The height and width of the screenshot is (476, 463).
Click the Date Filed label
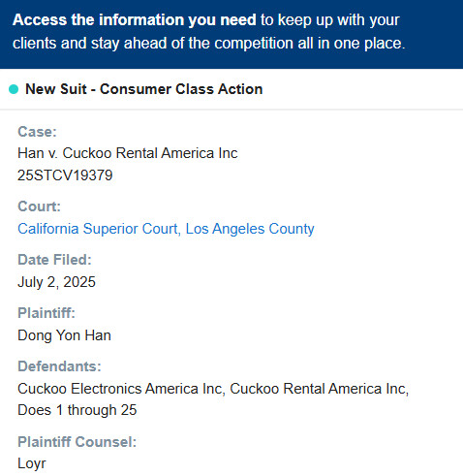pos(54,260)
